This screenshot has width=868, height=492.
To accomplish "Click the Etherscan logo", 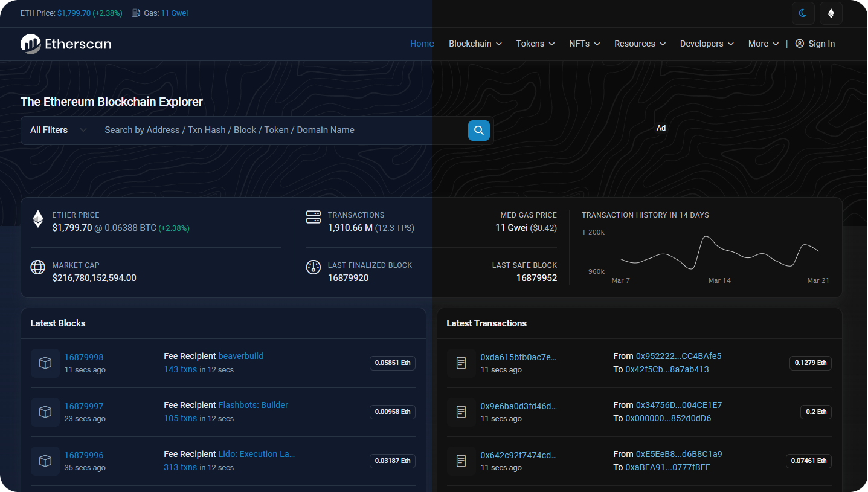I will (66, 44).
